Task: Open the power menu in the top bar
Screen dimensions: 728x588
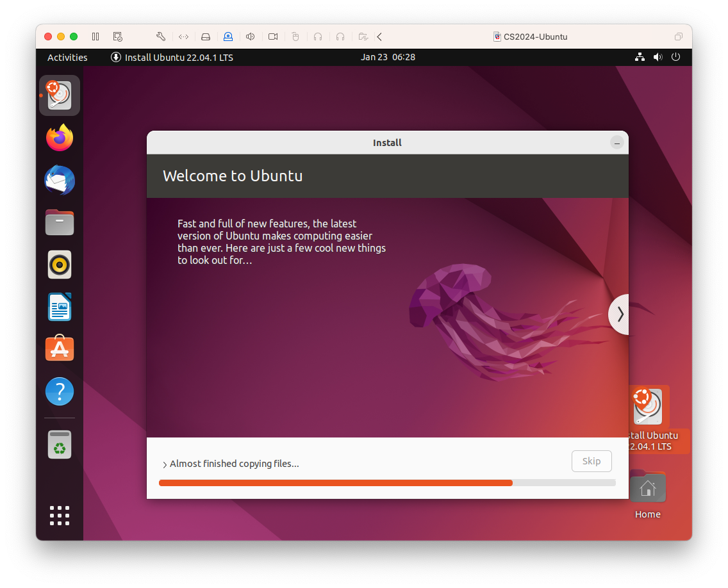Action: 675,57
